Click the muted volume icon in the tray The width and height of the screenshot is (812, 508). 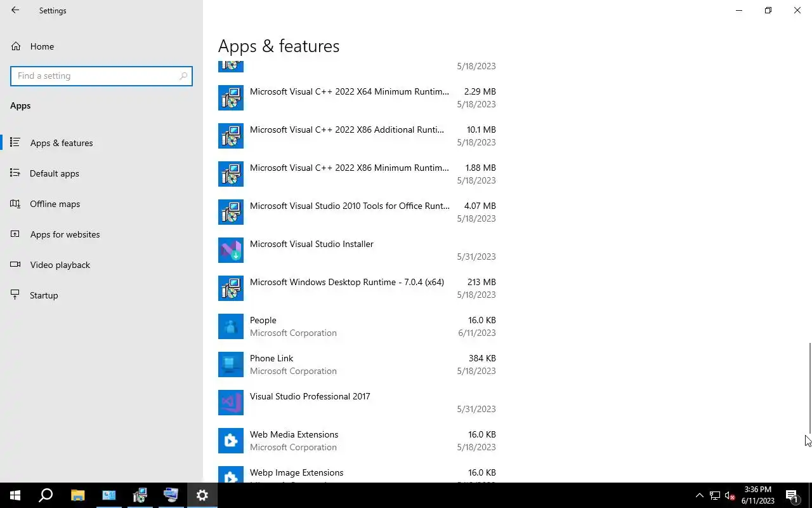pyautogui.click(x=730, y=495)
